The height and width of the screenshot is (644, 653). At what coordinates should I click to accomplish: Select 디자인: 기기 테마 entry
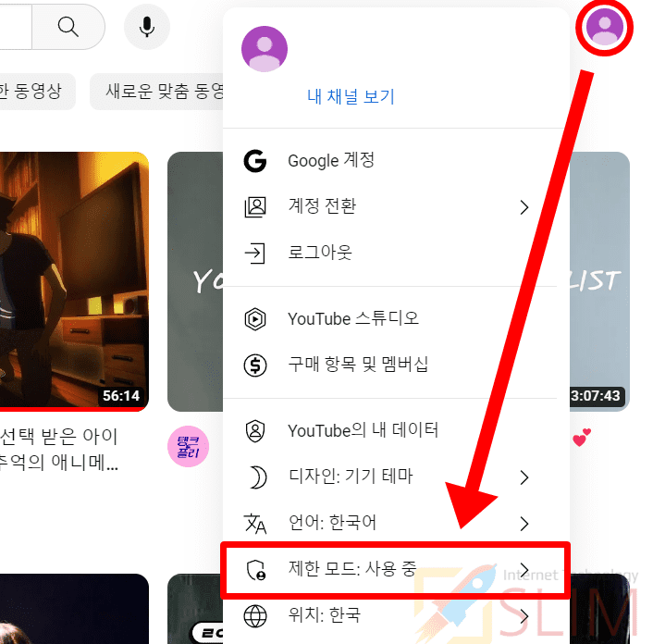396,477
